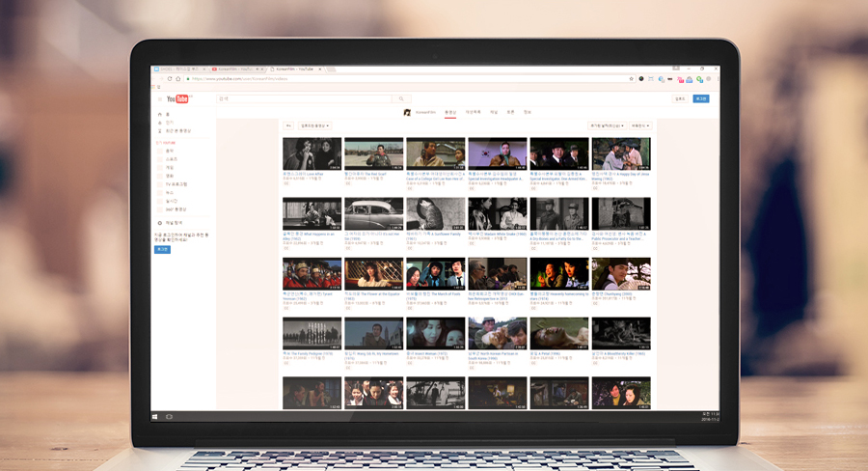Open the History hourglass item in sidebar
The image size is (868, 471).
coord(175,130)
